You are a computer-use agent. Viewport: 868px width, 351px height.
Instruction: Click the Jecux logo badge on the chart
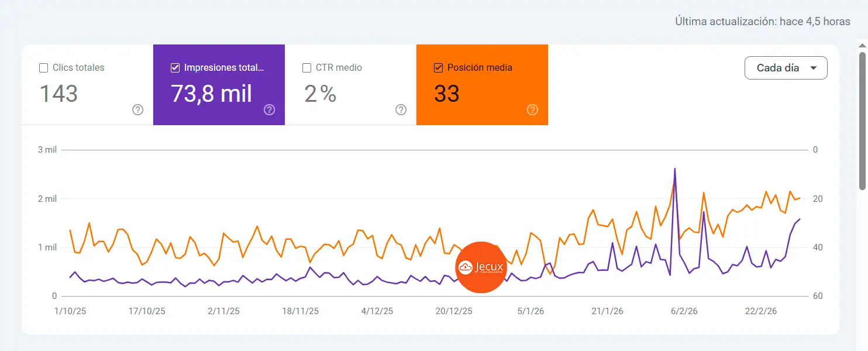[x=481, y=267]
